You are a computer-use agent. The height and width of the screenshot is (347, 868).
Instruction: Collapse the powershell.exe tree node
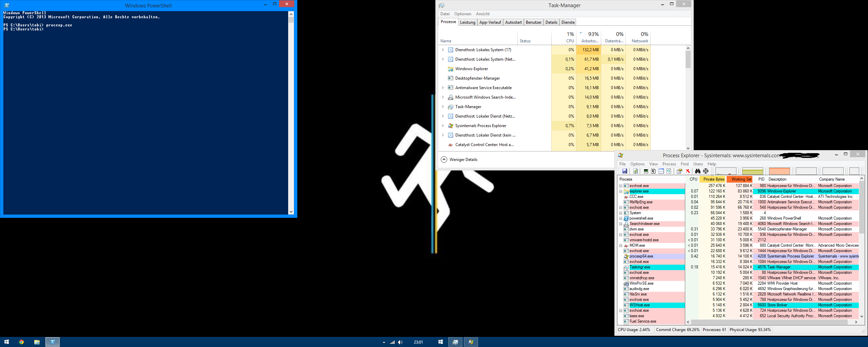pos(621,219)
